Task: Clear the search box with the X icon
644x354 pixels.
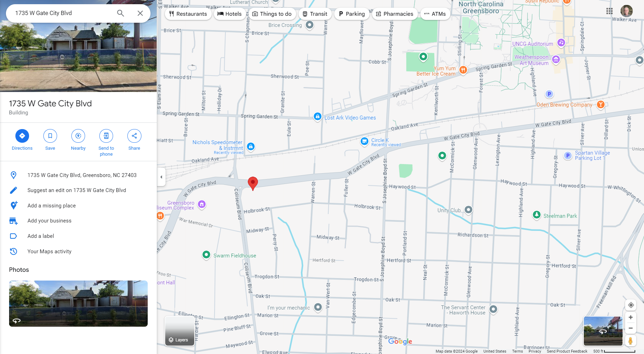Action: pos(140,13)
